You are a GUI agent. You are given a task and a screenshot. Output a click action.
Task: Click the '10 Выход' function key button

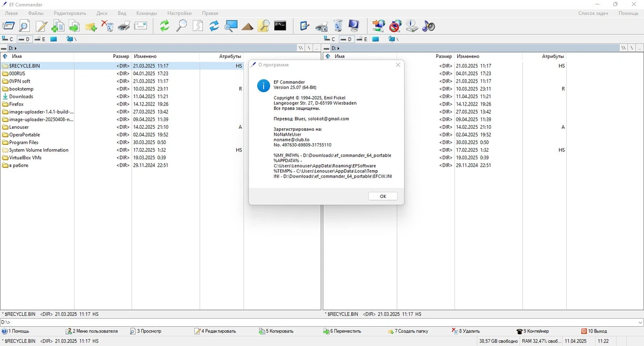pos(594,332)
